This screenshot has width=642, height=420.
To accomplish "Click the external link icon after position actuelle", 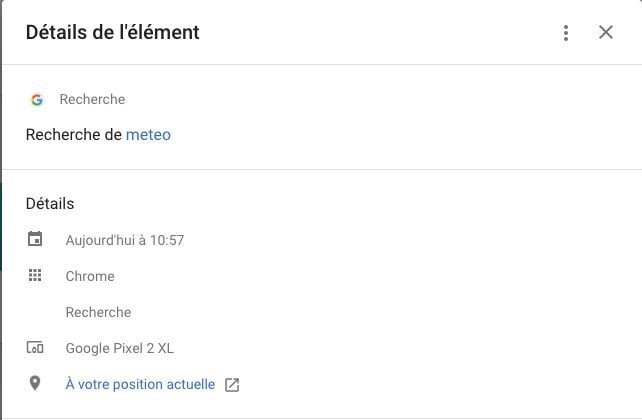I will coord(232,385).
